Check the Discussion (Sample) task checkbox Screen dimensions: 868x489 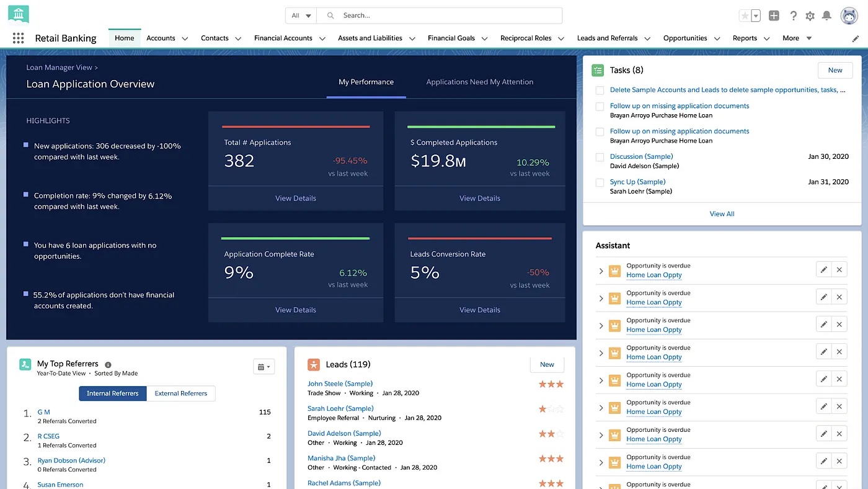(600, 158)
